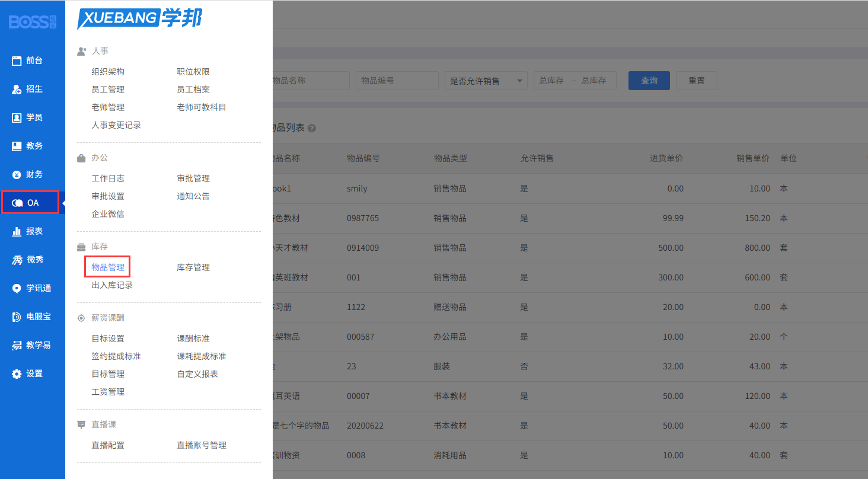The height and width of the screenshot is (479, 868).
Task: Open the 前台 front desk sidebar icon
Action: click(x=17, y=60)
